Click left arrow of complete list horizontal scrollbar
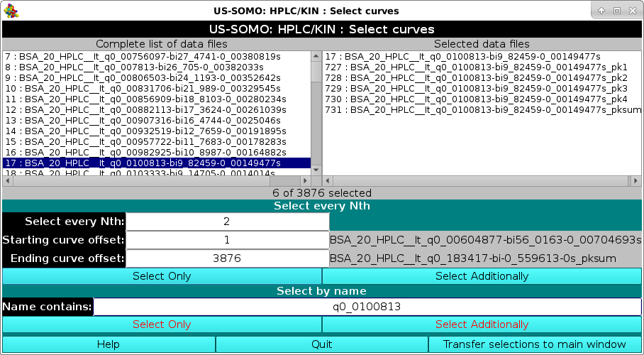This screenshot has width=644, height=355. click(7, 180)
